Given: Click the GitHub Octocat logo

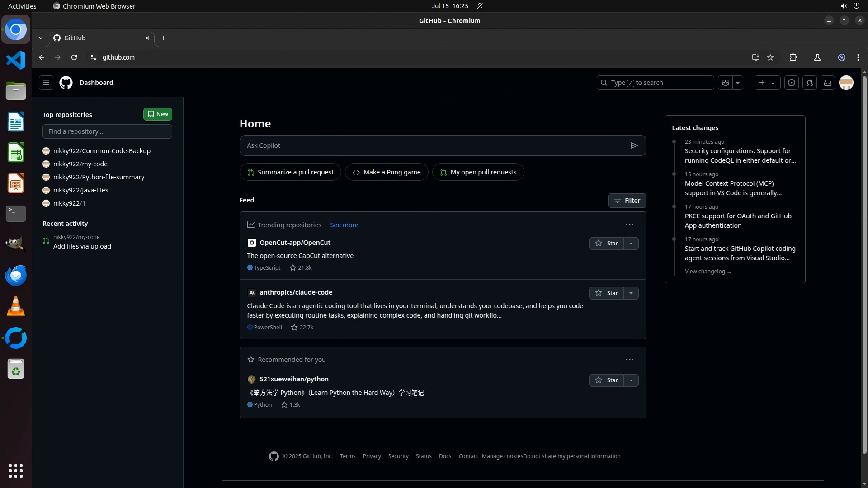Looking at the screenshot, I should [66, 83].
